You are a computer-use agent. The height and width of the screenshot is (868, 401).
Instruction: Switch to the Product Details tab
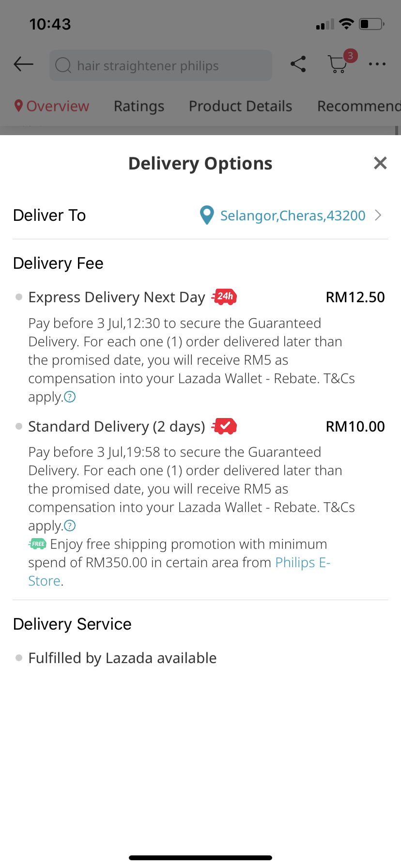[x=240, y=106]
